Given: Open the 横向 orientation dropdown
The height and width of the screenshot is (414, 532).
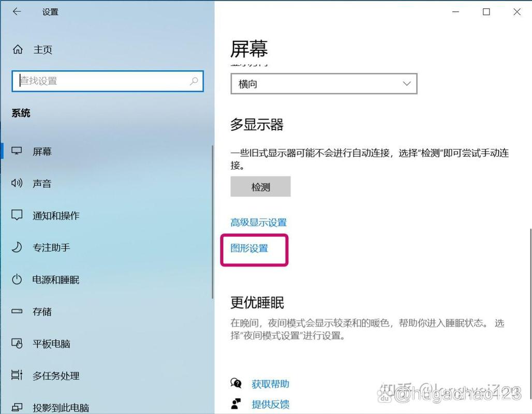Looking at the screenshot, I should 323,83.
